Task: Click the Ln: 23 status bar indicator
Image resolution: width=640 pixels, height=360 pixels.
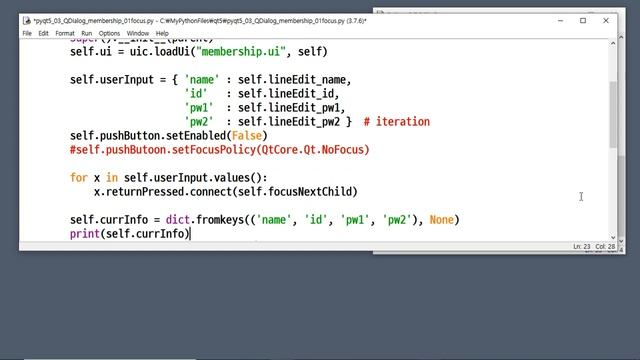Action: tap(582, 247)
